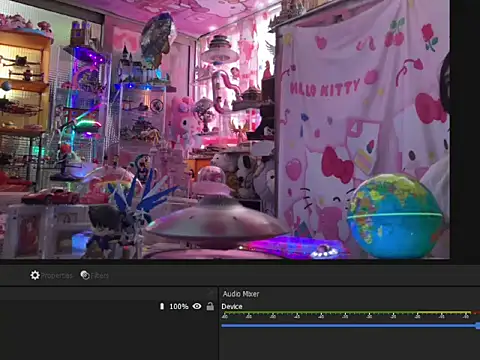480x360 pixels.
Task: Click the 100% battery level label
Action: click(x=179, y=306)
